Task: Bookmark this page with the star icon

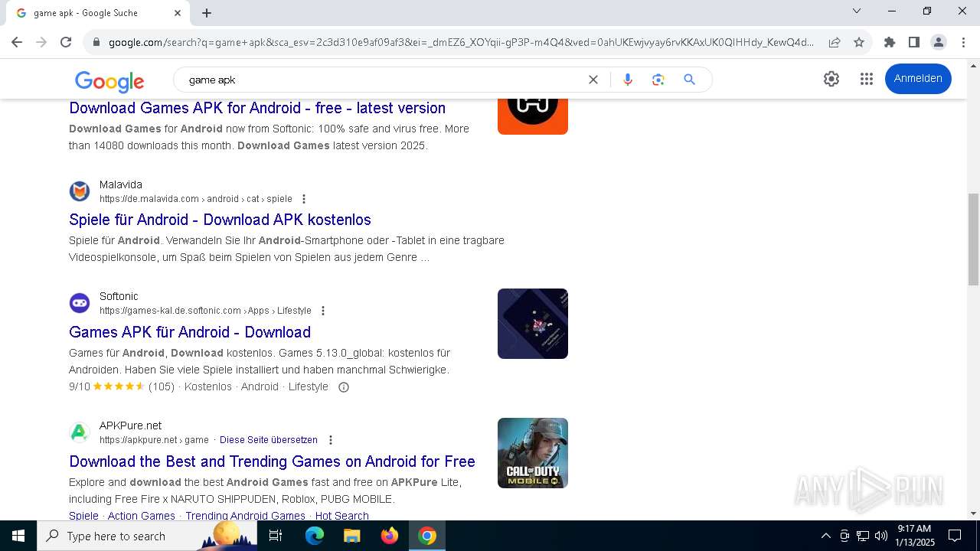Action: click(859, 42)
